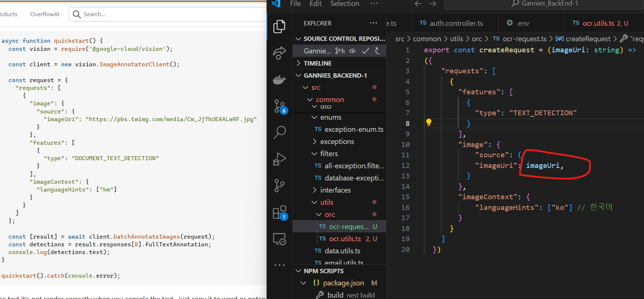The height and width of the screenshot is (299, 644).
Task: Commit changes using the checkmark icon
Action: pos(366,51)
